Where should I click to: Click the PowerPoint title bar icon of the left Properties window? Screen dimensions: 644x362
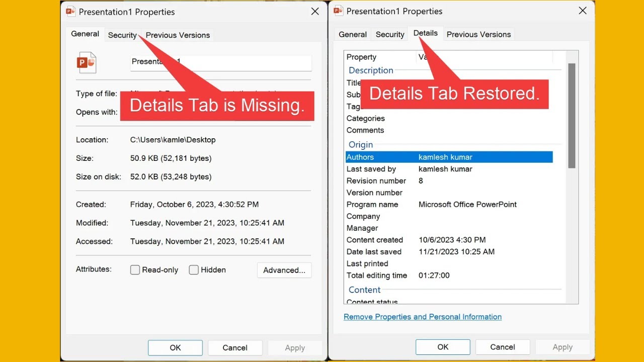[x=71, y=12]
